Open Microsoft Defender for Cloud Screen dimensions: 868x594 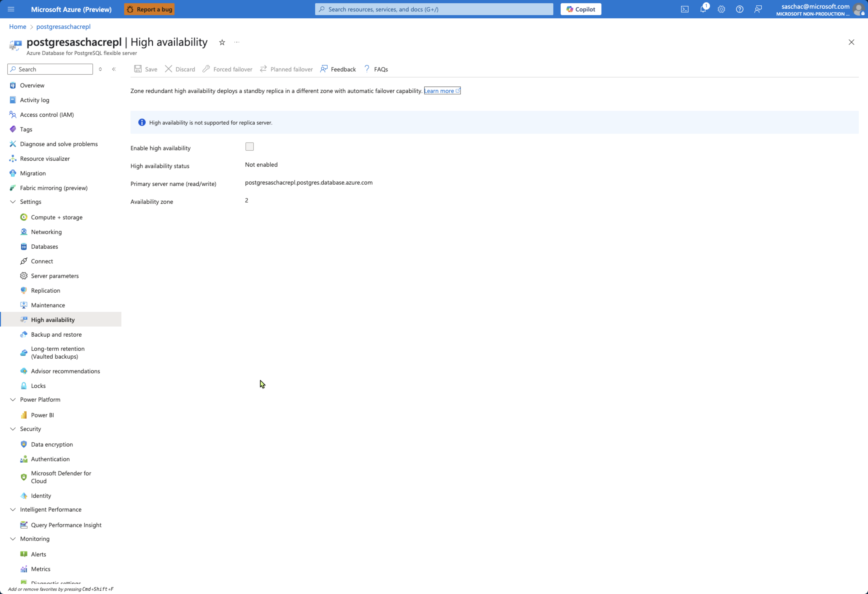click(x=60, y=477)
